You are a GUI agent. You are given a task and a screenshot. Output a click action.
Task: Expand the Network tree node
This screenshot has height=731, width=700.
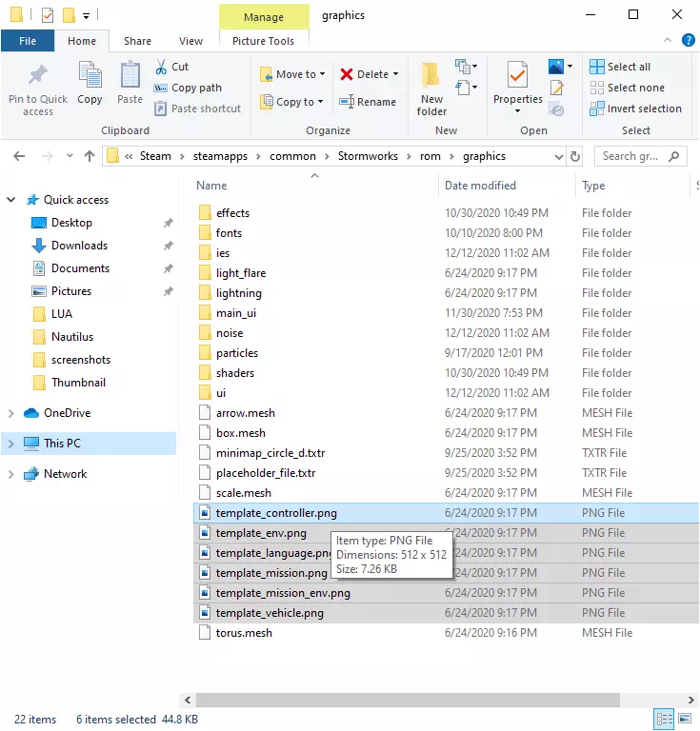(11, 474)
